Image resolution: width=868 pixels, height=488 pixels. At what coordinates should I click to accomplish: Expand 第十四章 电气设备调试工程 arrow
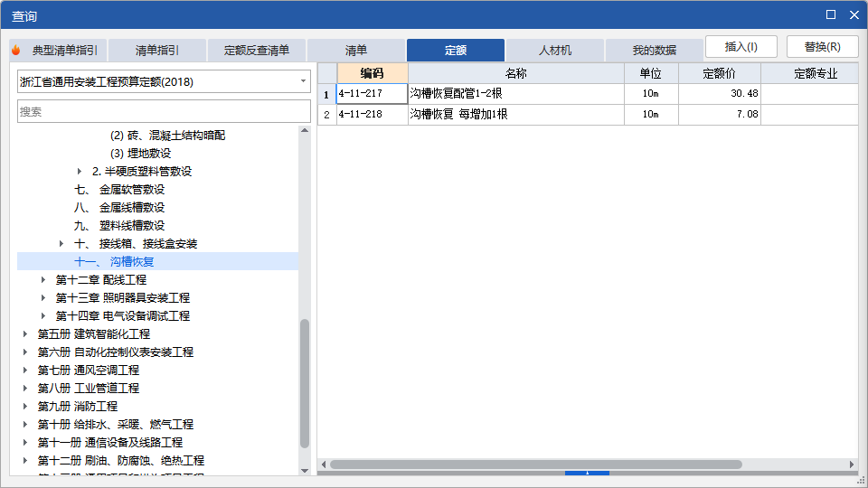(42, 316)
